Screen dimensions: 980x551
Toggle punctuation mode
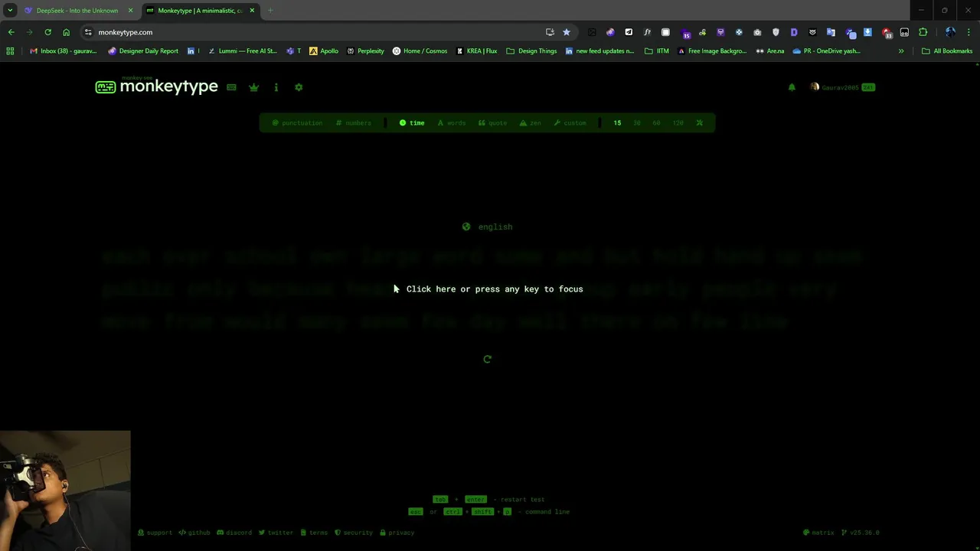(x=298, y=122)
